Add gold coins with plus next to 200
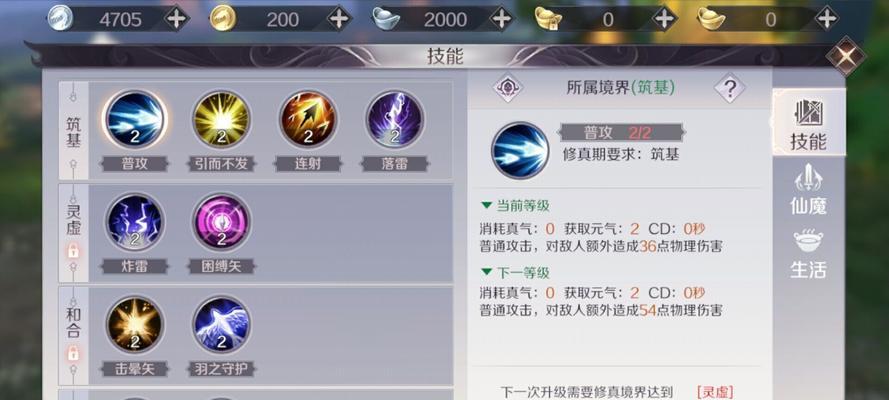Image resolution: width=889 pixels, height=400 pixels. pos(339,19)
